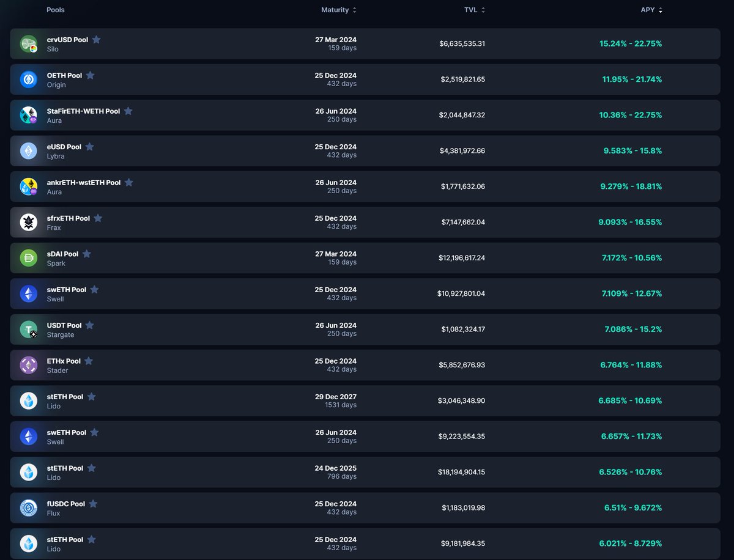Click the 24 Dec 2025 maturity date
734x560 pixels.
[x=336, y=468]
